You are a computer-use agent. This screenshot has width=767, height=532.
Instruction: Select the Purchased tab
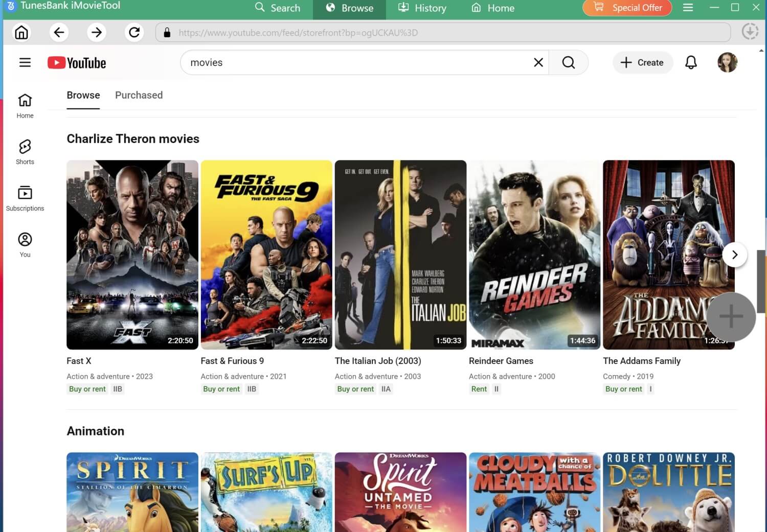point(139,96)
